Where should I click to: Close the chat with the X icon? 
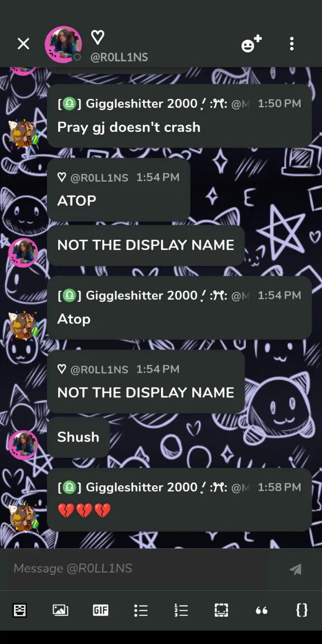point(23,44)
